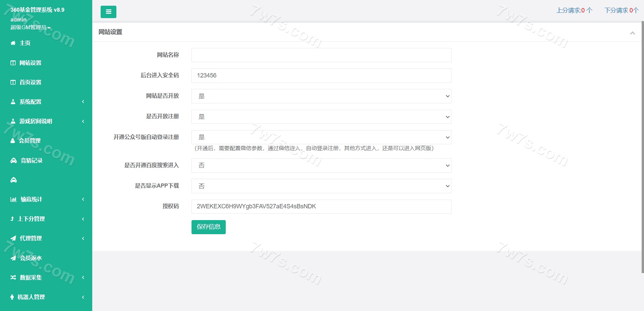Click the unlabeled car icon in sidebar
This screenshot has width=644, height=311.
point(13,180)
